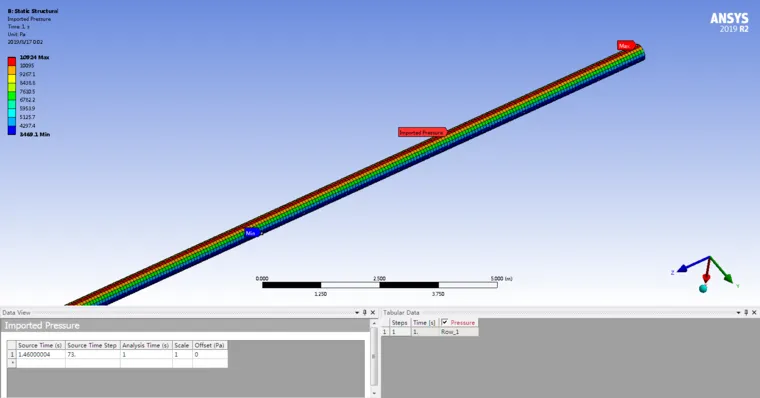The width and height of the screenshot is (760, 398).
Task: Click the cyan isometric ball on triad
Action: point(703,289)
